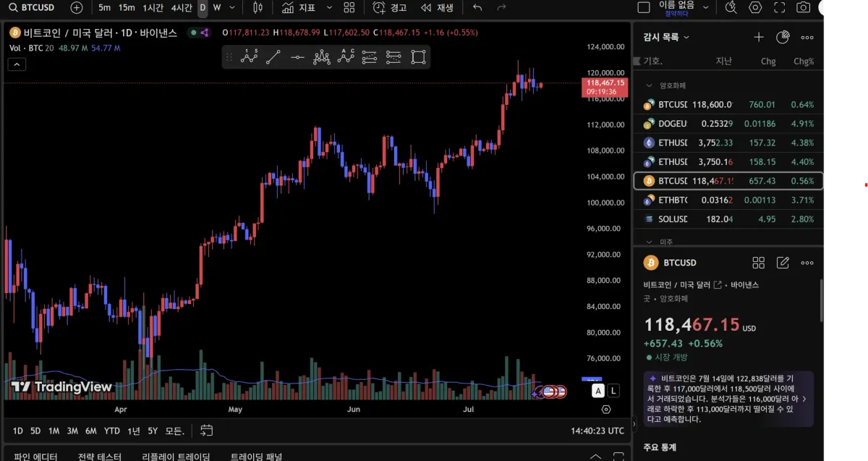This screenshot has width=868, height=461.
Task: Open the 감시 목록 watchlist dropdown
Action: click(666, 37)
